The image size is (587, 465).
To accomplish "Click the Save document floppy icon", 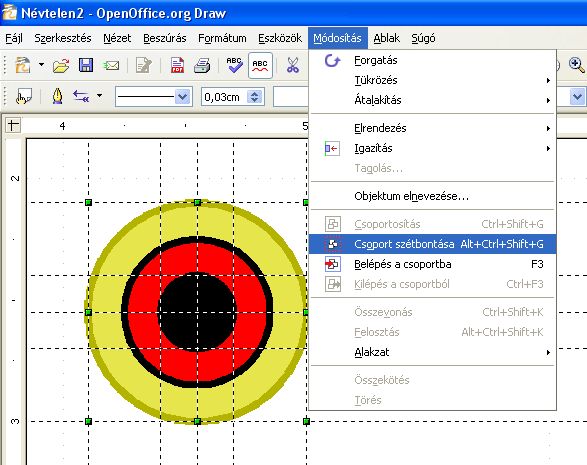I will [x=86, y=65].
